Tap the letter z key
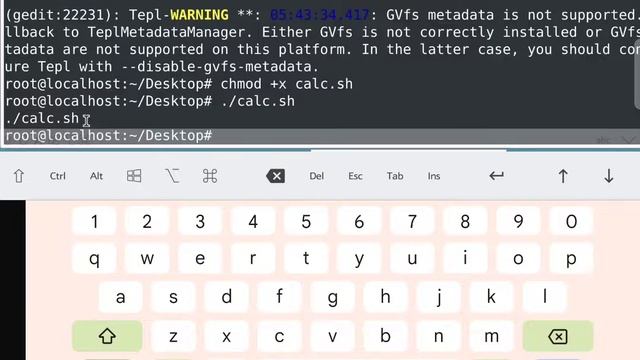This screenshot has height=360, width=640. [173, 336]
